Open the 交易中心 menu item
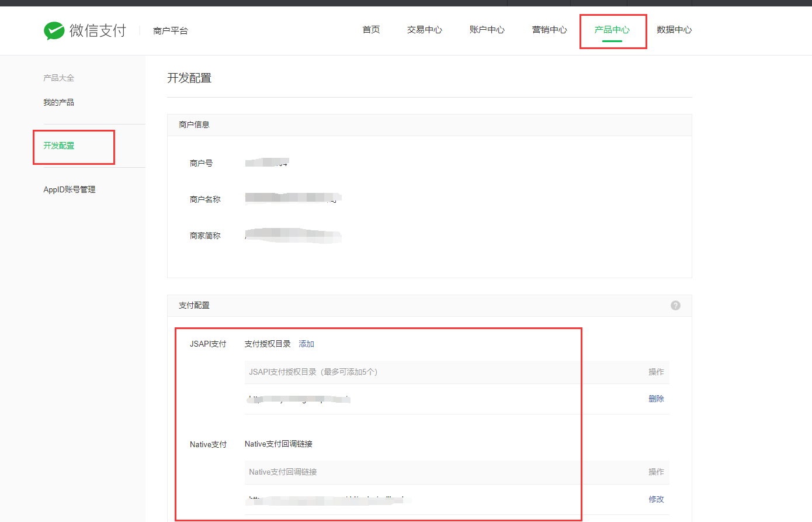The height and width of the screenshot is (522, 812). click(424, 29)
